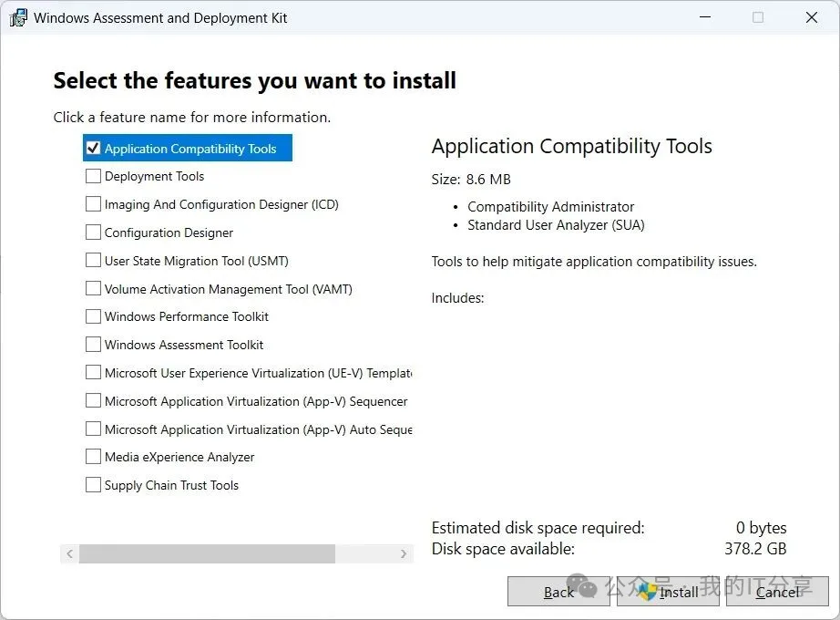Viewport: 840px width, 620px height.
Task: Check the Windows Performance Toolkit box
Action: click(93, 316)
